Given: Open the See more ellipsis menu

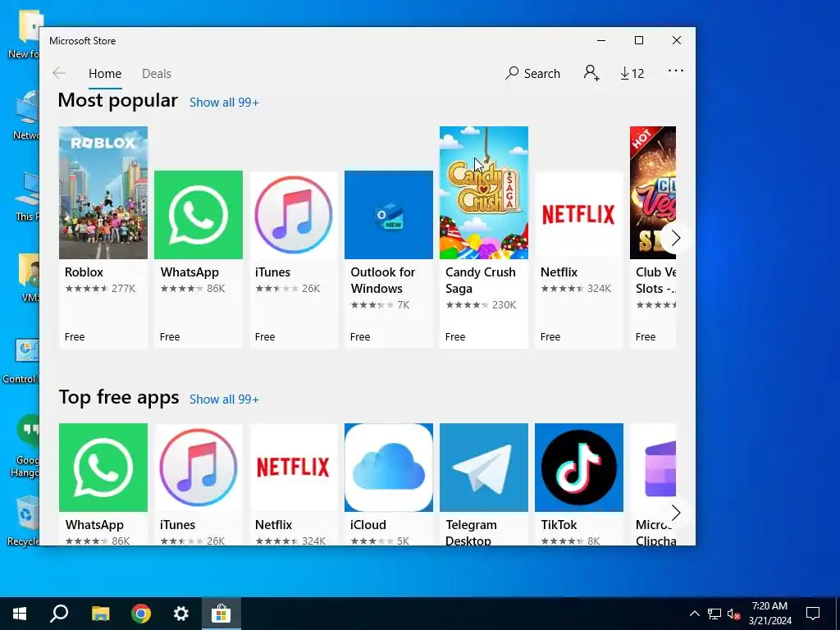Looking at the screenshot, I should point(676,71).
